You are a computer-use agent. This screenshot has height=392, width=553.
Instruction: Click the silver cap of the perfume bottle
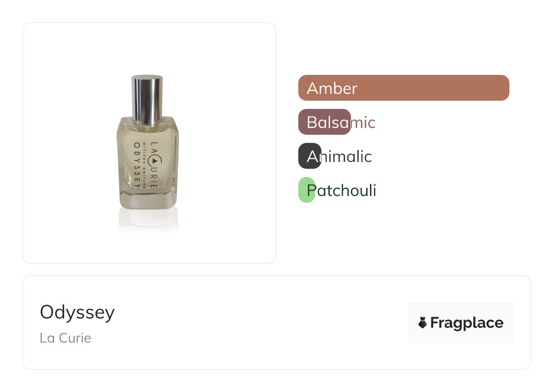(x=147, y=100)
